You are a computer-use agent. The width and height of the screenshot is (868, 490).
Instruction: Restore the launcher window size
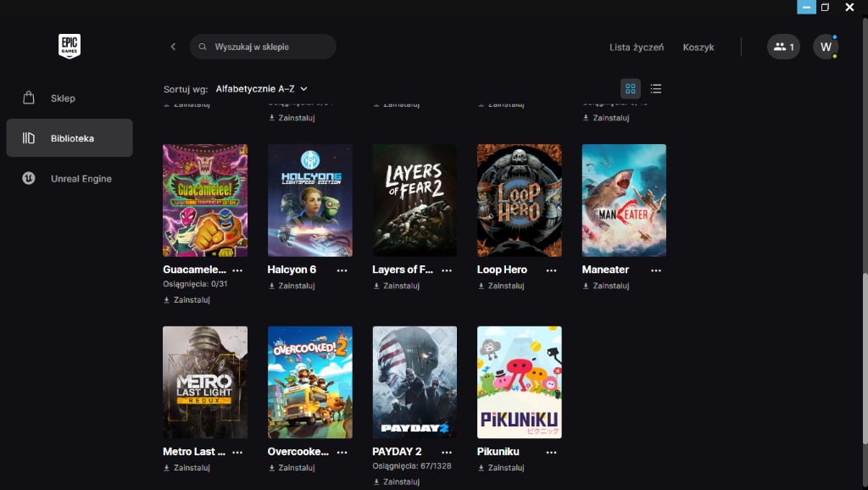pos(825,7)
